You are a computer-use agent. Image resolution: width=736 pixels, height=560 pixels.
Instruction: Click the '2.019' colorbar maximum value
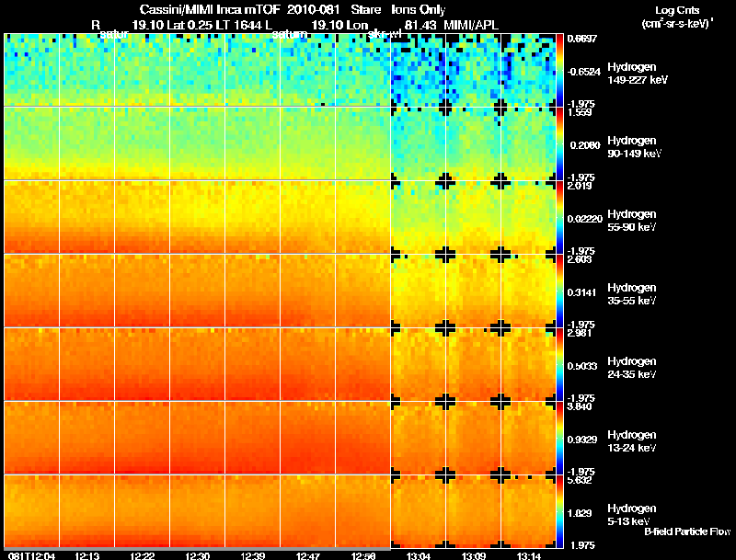pos(580,186)
